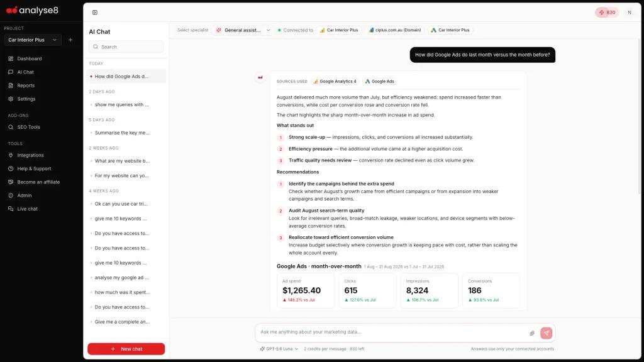The height and width of the screenshot is (362, 644).
Task: Click the Conversions 186 card
Action: coord(491,290)
